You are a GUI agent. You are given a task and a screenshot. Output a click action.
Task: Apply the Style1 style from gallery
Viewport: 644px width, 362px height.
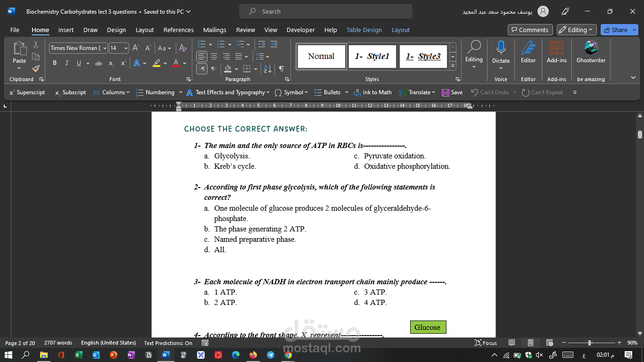point(372,57)
